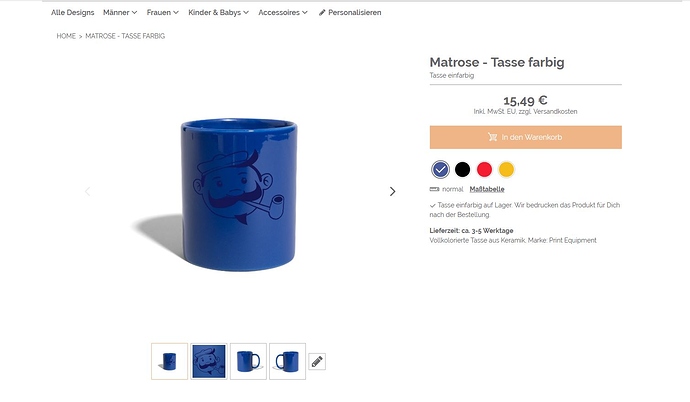Open the Maßtabelle size chart link
The width and height of the screenshot is (690, 402).
coord(487,188)
